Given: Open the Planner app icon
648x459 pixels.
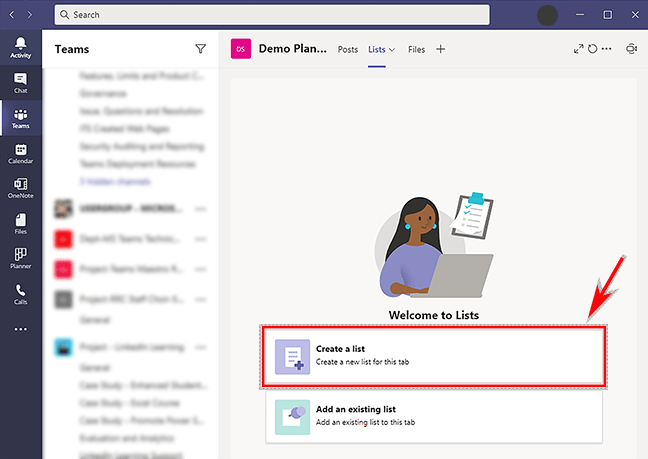Looking at the screenshot, I should (x=20, y=258).
